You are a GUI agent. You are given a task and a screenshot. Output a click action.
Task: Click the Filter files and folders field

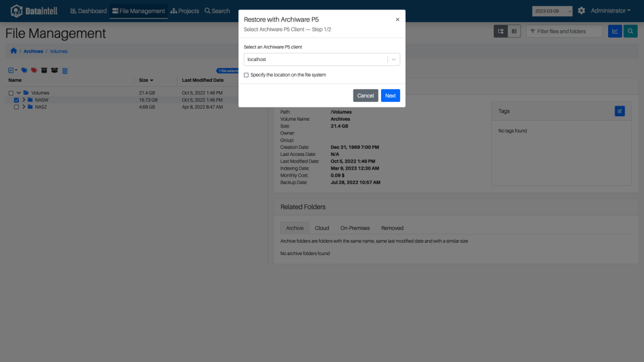click(x=564, y=31)
